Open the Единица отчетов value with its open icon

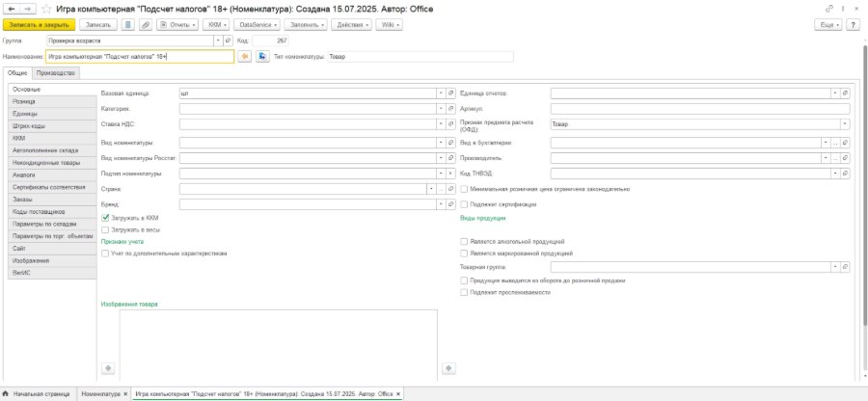coord(845,94)
